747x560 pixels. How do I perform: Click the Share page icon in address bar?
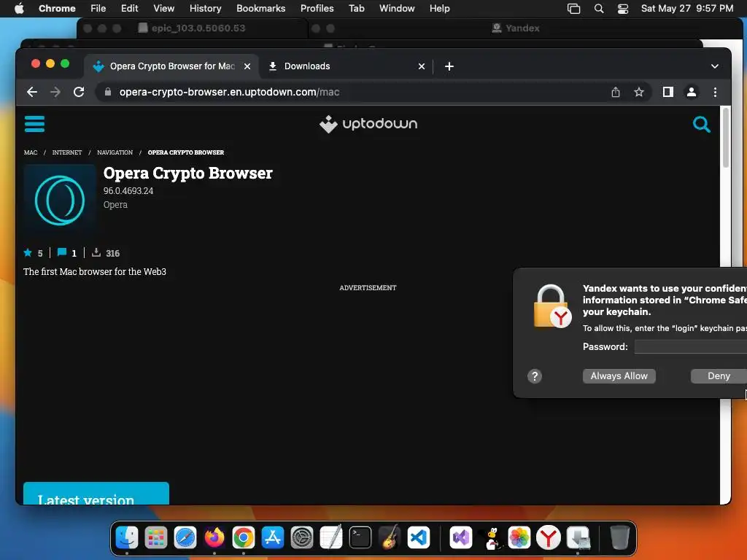[616, 92]
